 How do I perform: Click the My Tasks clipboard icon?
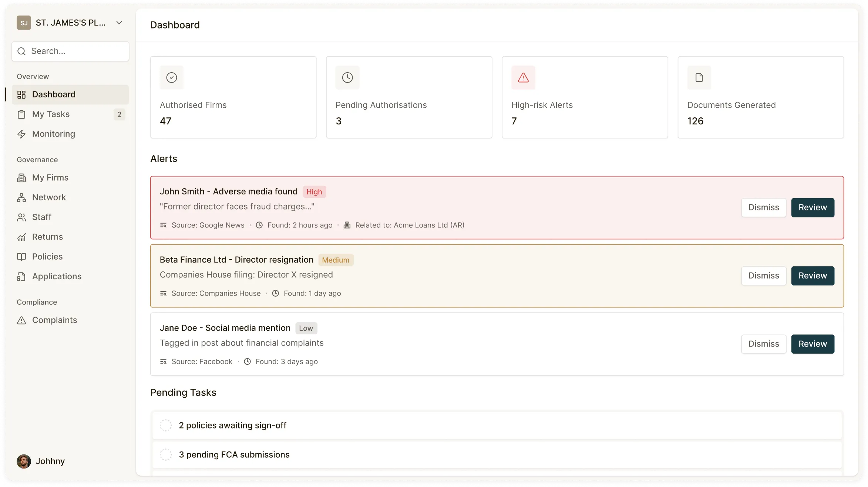coord(22,114)
